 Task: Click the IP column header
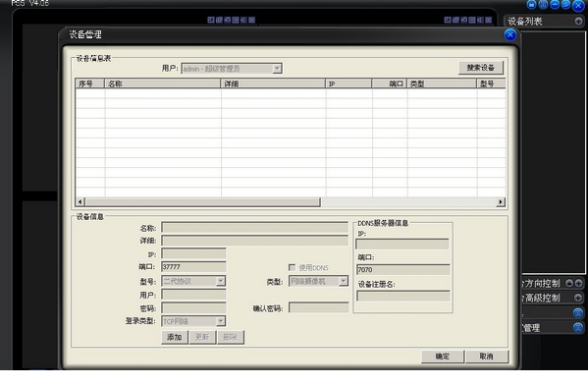(348, 83)
